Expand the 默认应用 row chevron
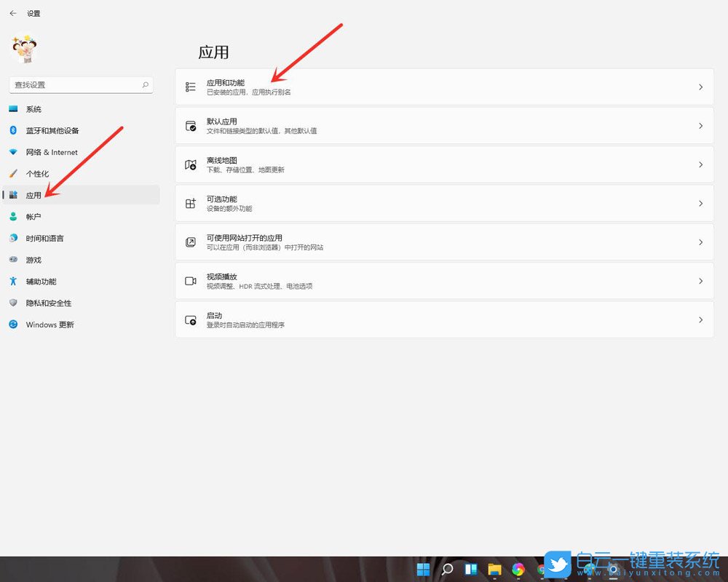The image size is (728, 582). tap(700, 126)
